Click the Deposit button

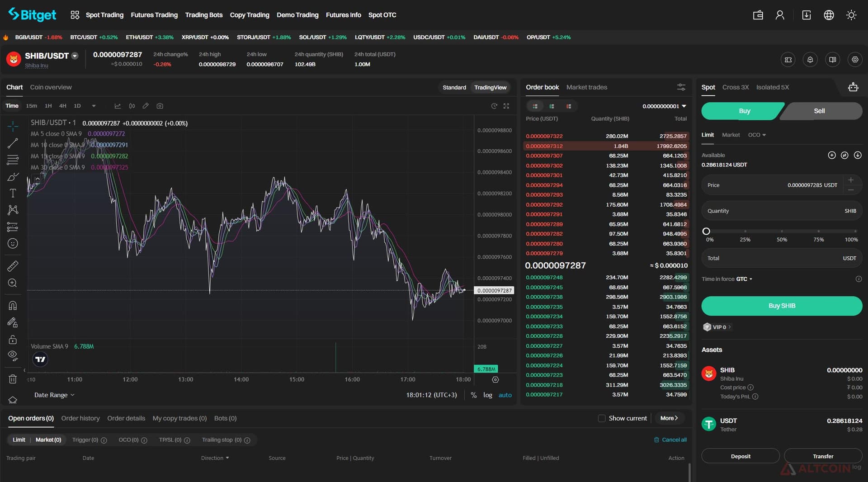(741, 456)
